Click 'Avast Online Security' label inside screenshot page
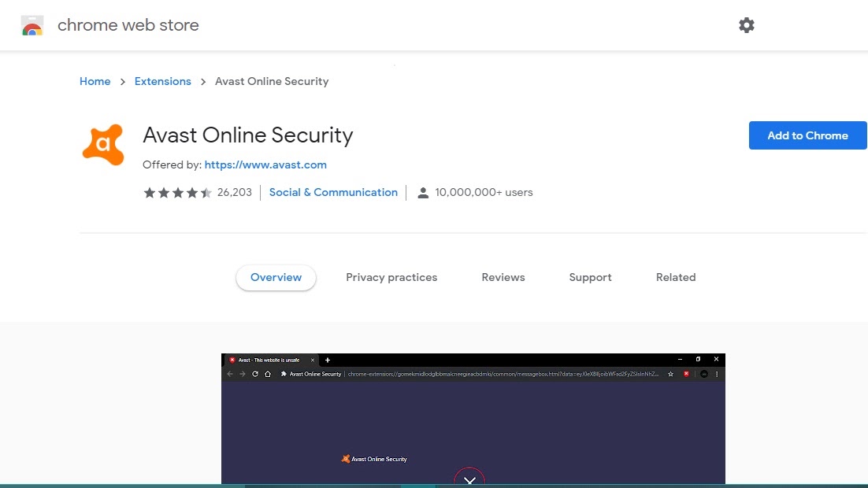This screenshot has height=488, width=868. coord(379,459)
